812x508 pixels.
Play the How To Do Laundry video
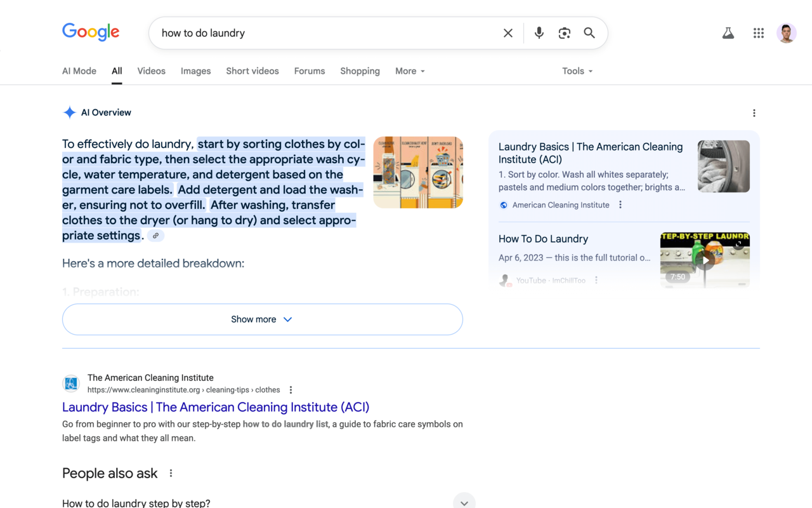705,260
